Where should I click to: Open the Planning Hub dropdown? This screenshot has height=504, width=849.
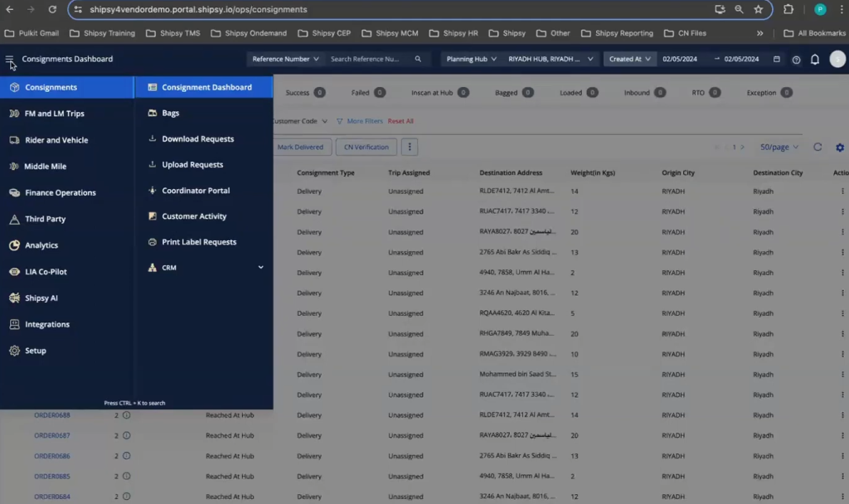pos(471,60)
